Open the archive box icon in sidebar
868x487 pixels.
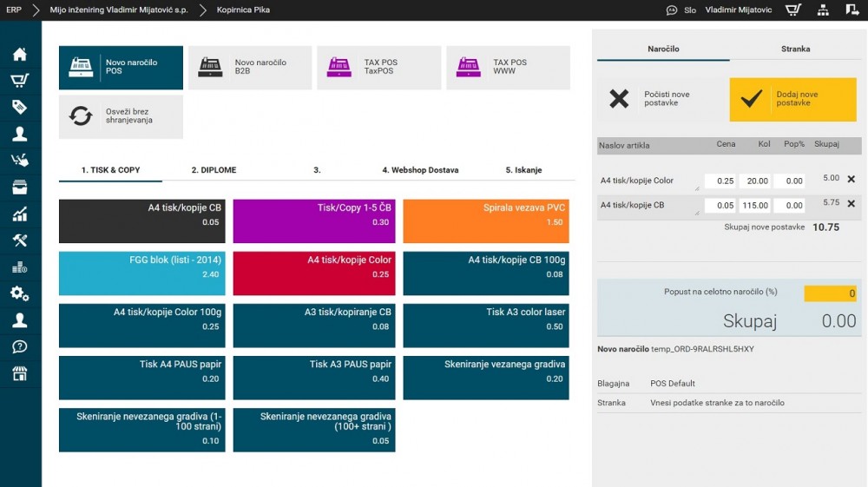(x=19, y=188)
